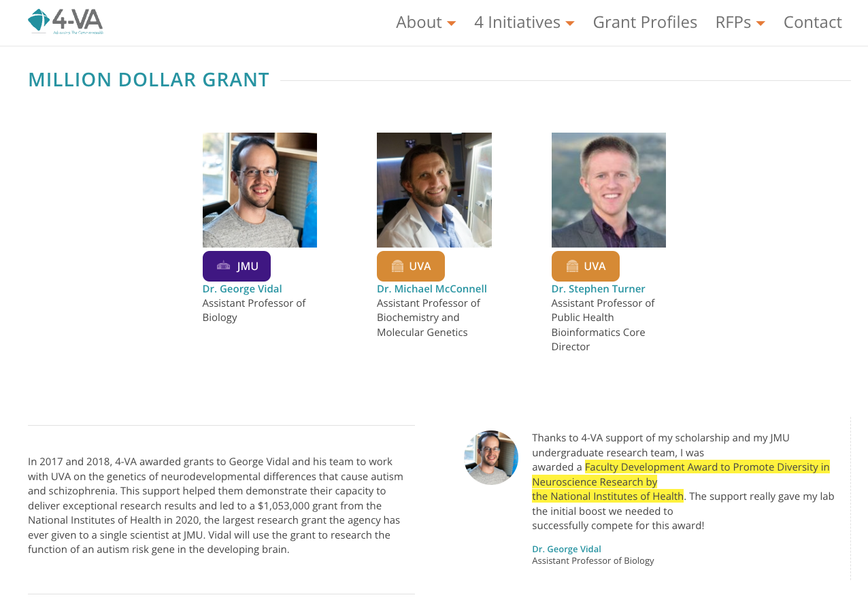868x608 pixels.
Task: Click the Dr. George Vidal link under testimonial
Action: click(x=567, y=549)
